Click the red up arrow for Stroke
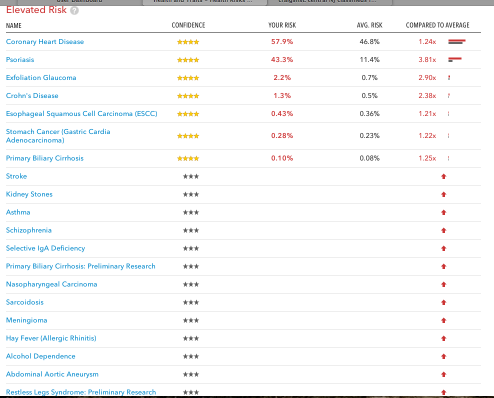Screen dimensions: 494x398 click(443, 176)
